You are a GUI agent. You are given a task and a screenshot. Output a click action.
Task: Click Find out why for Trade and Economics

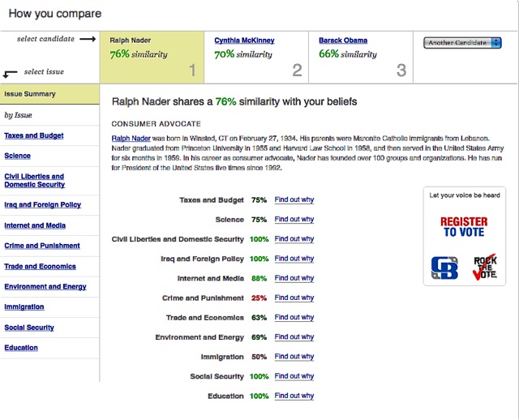tap(294, 317)
